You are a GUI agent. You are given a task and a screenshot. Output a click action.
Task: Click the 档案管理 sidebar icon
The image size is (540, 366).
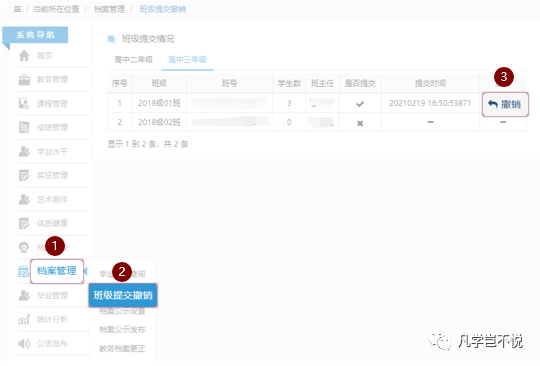click(23, 271)
